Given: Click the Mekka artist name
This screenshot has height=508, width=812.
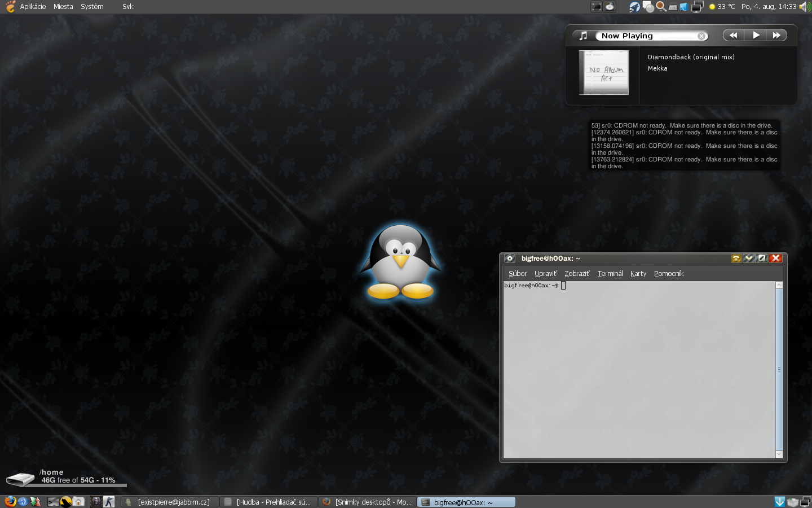Looking at the screenshot, I should click(657, 68).
